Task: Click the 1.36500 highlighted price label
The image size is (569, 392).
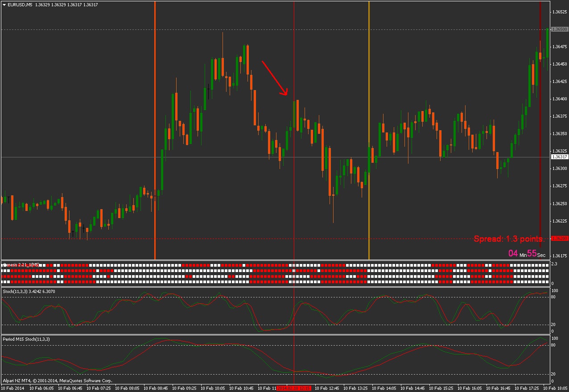Action: (x=559, y=29)
